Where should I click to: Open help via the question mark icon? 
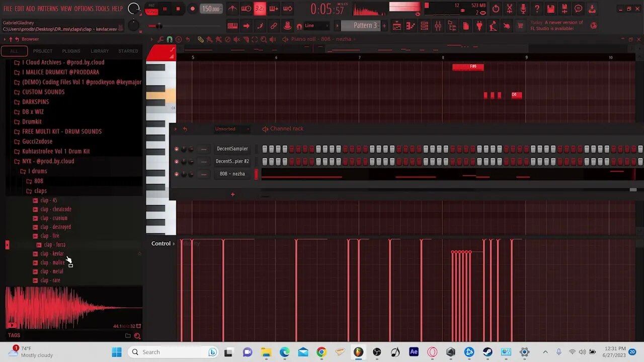[x=537, y=9]
